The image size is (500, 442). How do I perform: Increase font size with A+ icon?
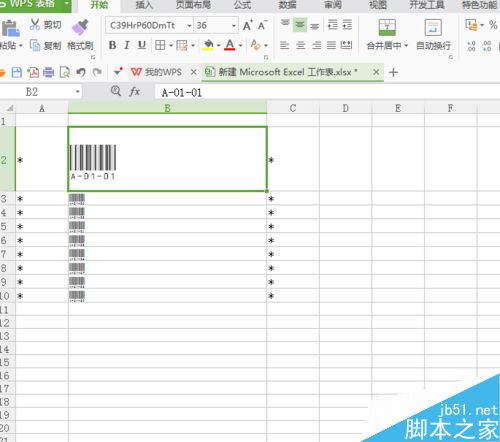247,25
